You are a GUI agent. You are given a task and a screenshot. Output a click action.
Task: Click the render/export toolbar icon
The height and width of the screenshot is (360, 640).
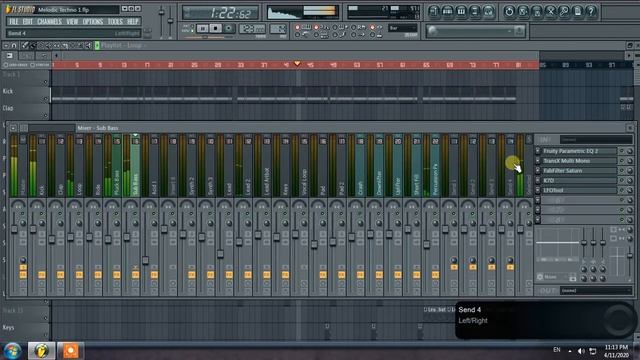pyautogui.click(x=537, y=11)
